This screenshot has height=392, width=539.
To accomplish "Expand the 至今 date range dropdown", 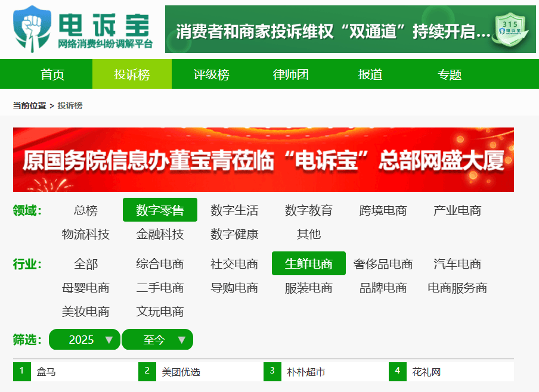I will [x=157, y=340].
